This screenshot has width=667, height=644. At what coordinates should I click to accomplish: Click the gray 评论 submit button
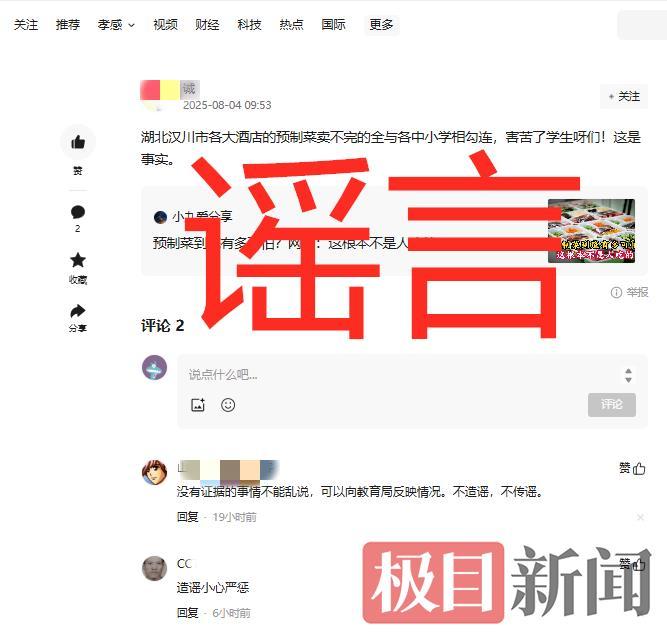click(612, 405)
